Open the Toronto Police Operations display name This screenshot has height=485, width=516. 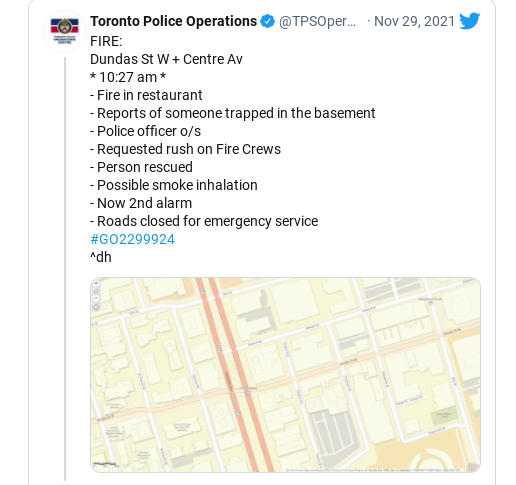[173, 21]
